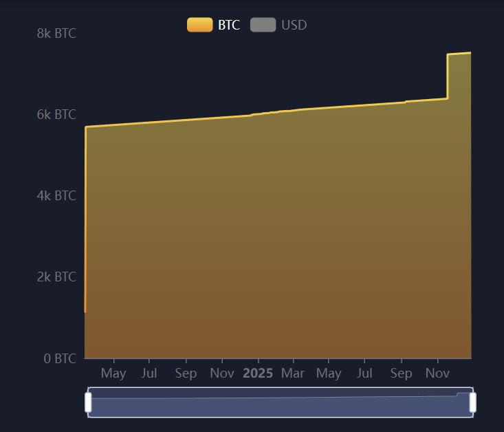Toggle the gray USD legend swatch

(x=263, y=25)
